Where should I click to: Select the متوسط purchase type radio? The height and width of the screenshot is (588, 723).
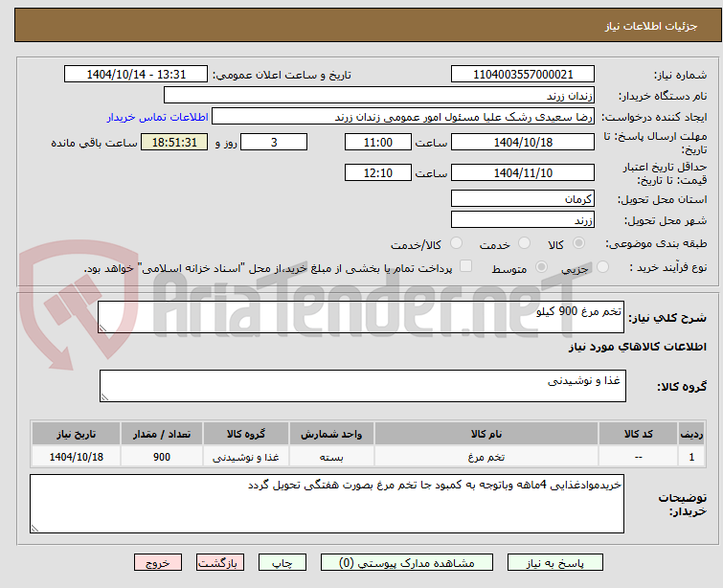click(x=541, y=266)
